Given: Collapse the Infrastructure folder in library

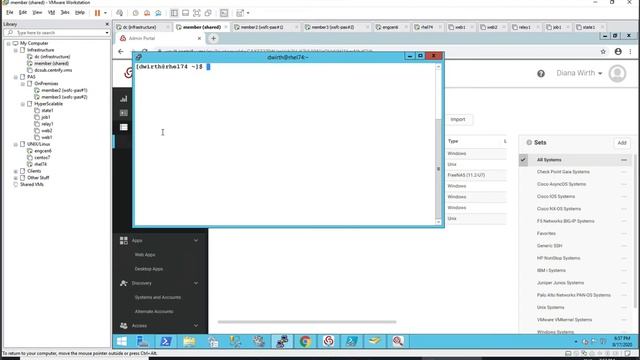Looking at the screenshot, I should (x=16, y=50).
